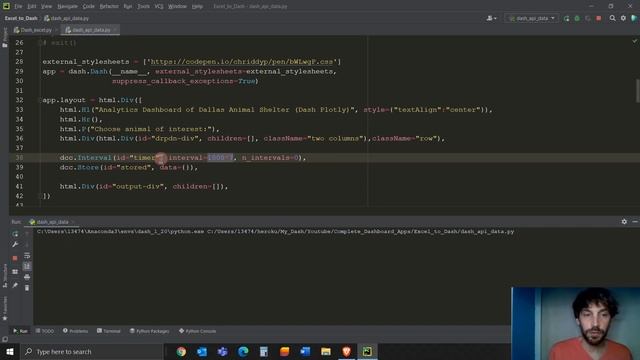Stop the process via Run panel red square
The height and width of the screenshot is (360, 640).
(15, 258)
